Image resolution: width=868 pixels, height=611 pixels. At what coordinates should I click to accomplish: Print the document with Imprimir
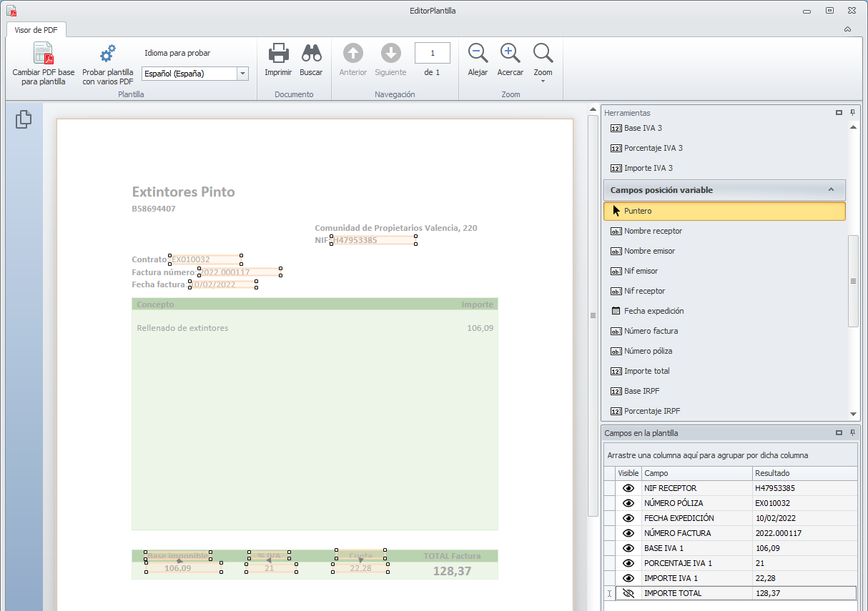(278, 54)
